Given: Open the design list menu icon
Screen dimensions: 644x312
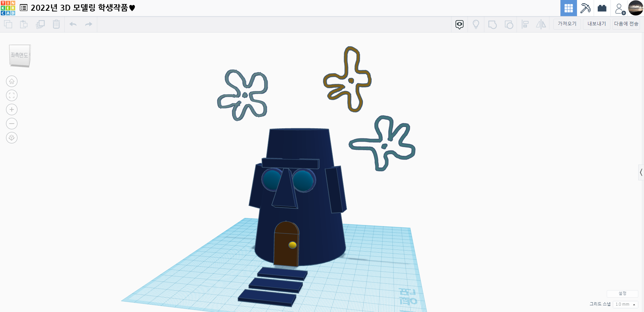Looking at the screenshot, I should click(23, 8).
